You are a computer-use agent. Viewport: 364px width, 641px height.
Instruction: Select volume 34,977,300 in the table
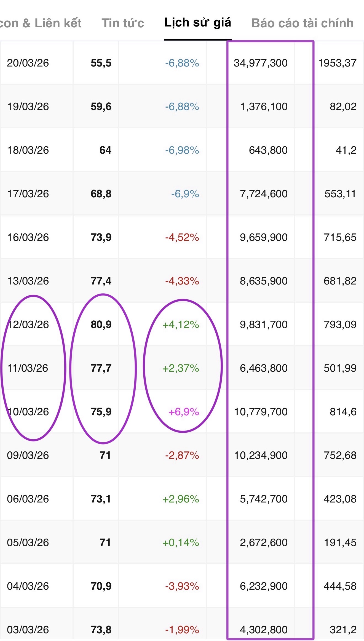(x=261, y=63)
